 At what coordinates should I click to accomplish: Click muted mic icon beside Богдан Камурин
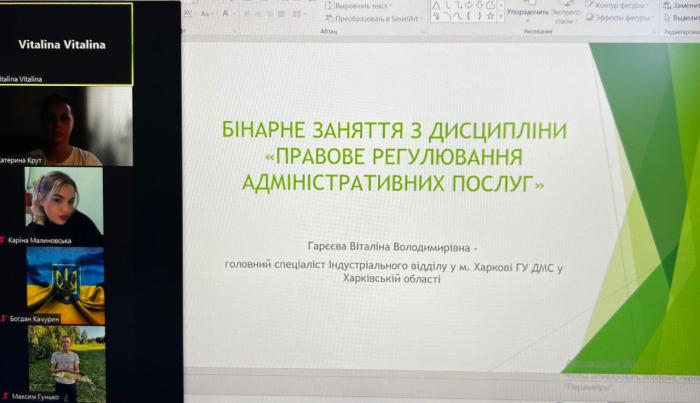tap(4, 319)
